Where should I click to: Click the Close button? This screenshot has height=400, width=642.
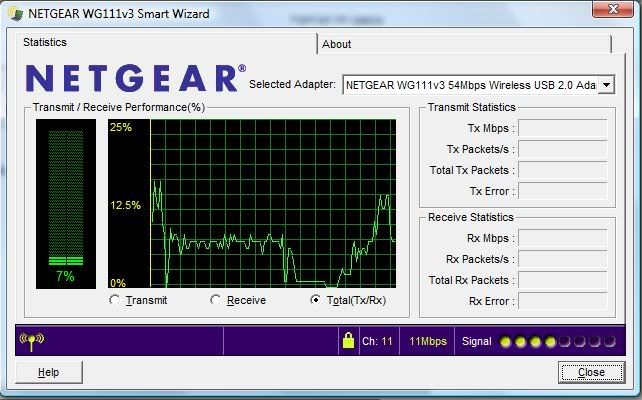[591, 373]
